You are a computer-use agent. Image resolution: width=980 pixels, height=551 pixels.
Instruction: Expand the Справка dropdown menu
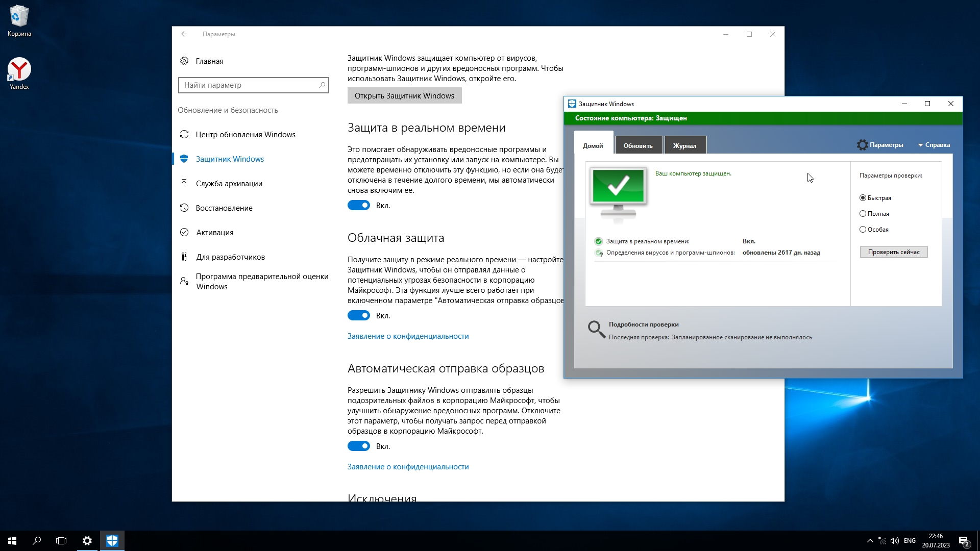pyautogui.click(x=934, y=145)
